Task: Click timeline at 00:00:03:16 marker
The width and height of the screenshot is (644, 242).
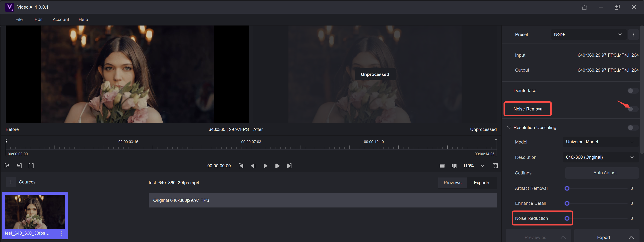Action: [128, 142]
